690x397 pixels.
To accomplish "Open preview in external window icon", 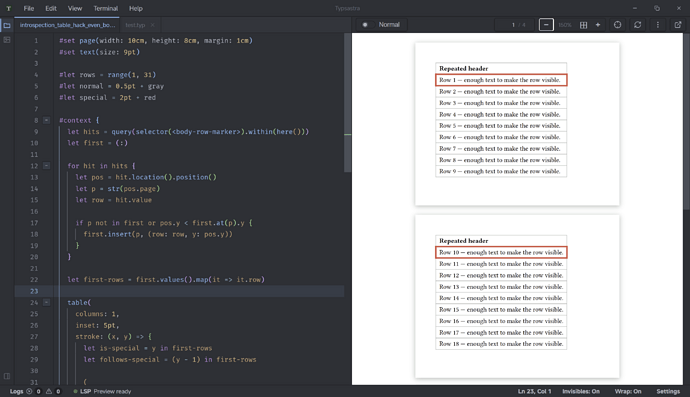I will (x=678, y=25).
